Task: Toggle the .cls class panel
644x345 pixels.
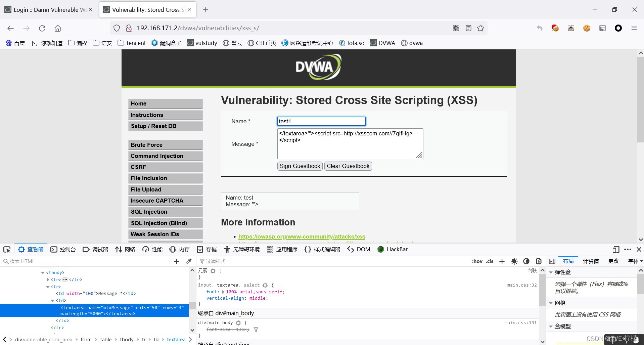Action: tap(490, 261)
